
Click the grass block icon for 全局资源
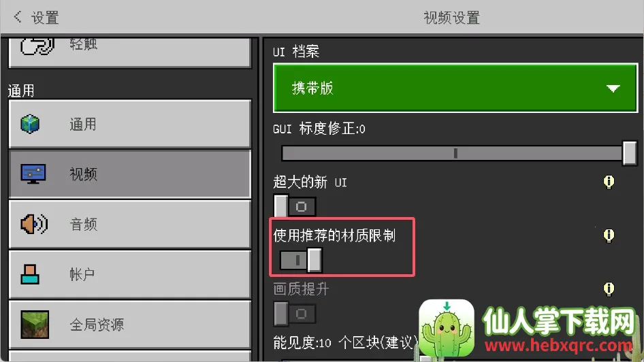coord(35,325)
